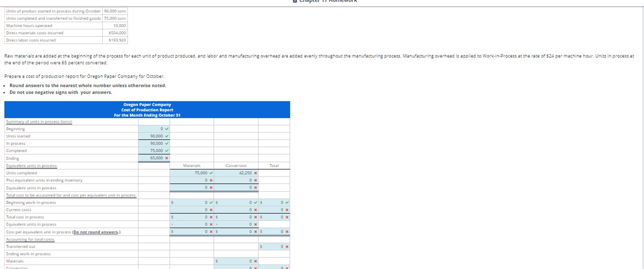Viewport: 644px width, 269px height.
Task: Edit the Beginning units input showing 0
Action: pos(154,129)
